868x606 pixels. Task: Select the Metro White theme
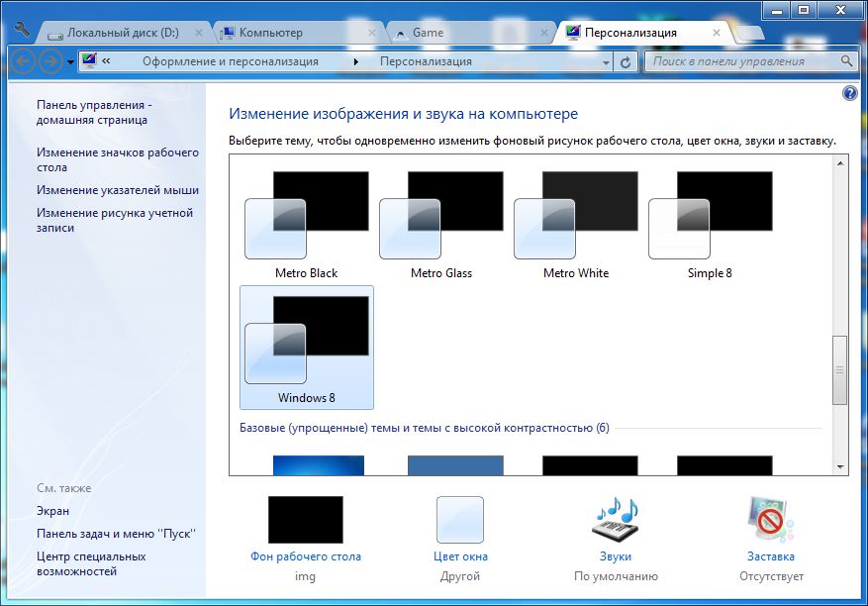(576, 223)
